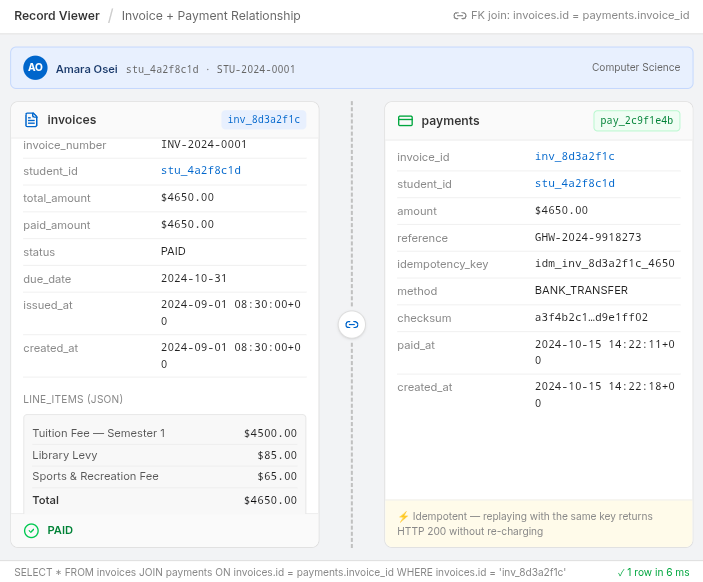The image size is (703, 582).
Task: Open student_id link in payments panel
Action: point(575,184)
